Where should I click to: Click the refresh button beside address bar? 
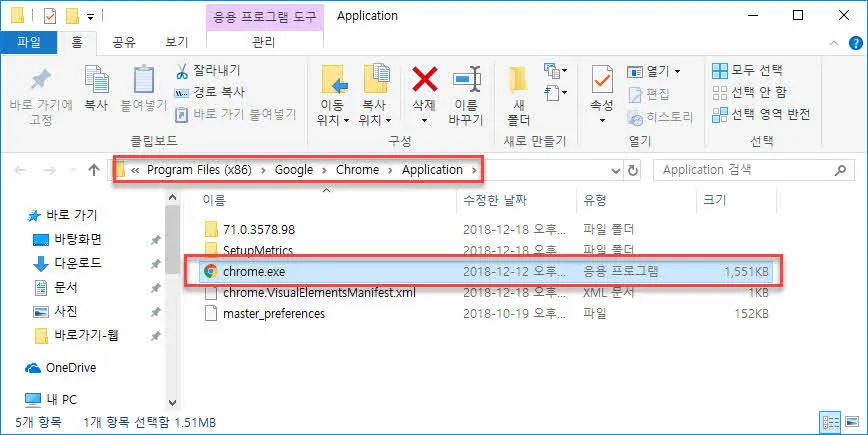633,170
